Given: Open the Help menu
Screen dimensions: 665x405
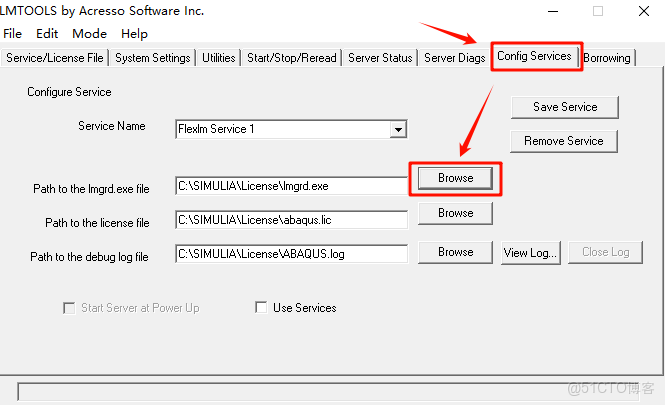Looking at the screenshot, I should (x=134, y=34).
